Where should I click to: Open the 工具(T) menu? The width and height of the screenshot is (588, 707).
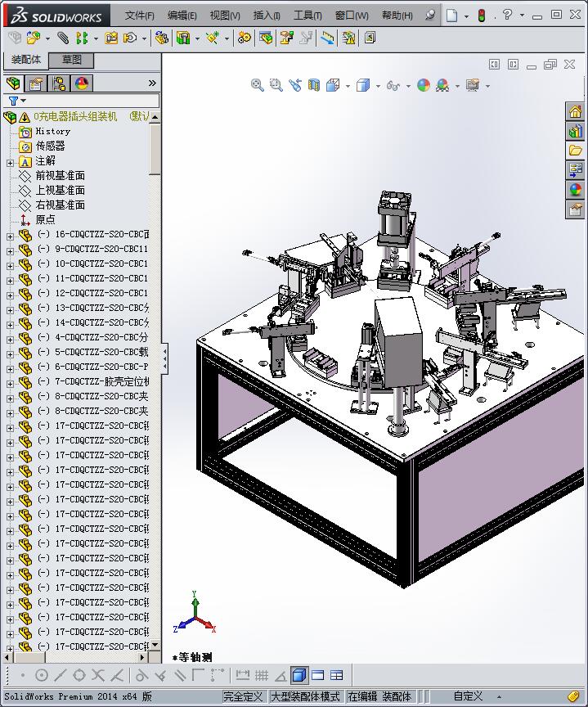pos(307,16)
